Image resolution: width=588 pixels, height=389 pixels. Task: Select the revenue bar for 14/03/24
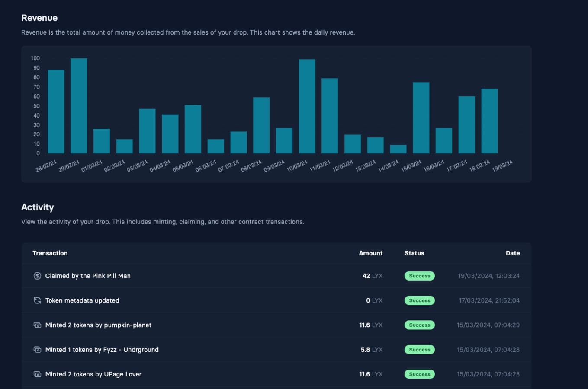(x=398, y=149)
